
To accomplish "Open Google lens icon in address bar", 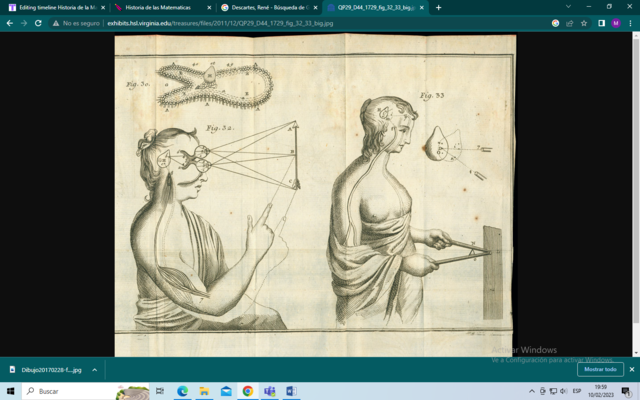I will pyautogui.click(x=555, y=23).
